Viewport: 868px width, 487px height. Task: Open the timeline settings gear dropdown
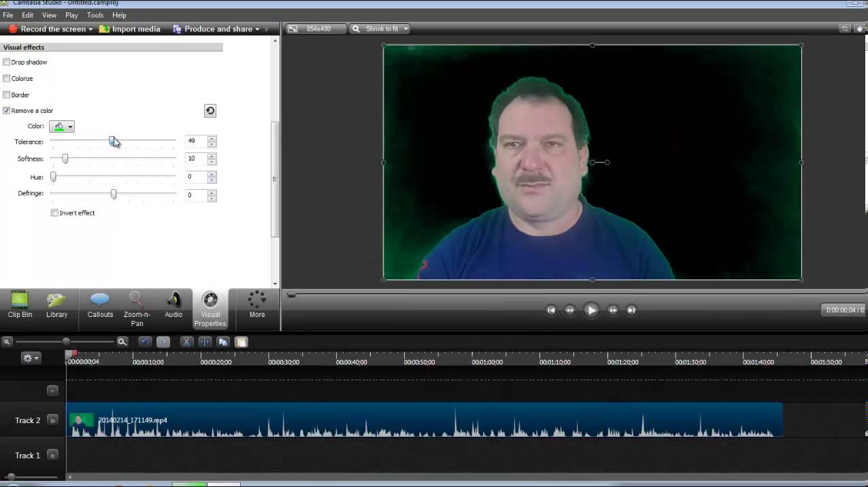tap(31, 358)
